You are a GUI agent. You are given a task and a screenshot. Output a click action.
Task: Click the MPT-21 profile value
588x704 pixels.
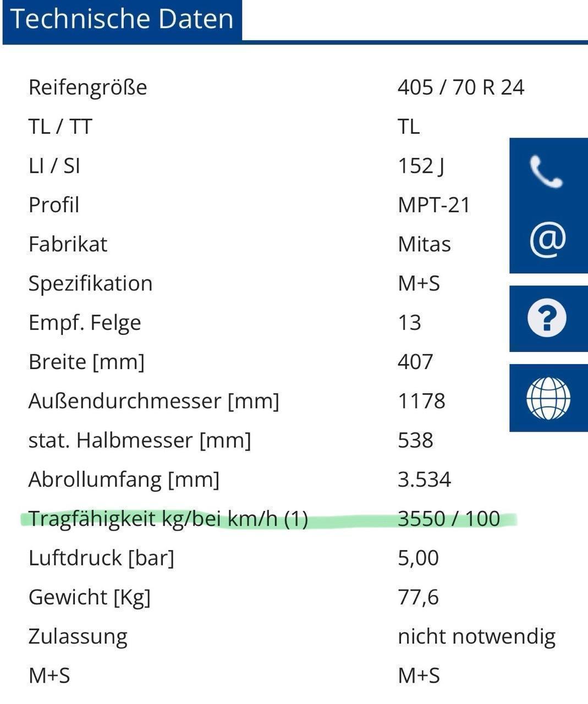pyautogui.click(x=434, y=205)
